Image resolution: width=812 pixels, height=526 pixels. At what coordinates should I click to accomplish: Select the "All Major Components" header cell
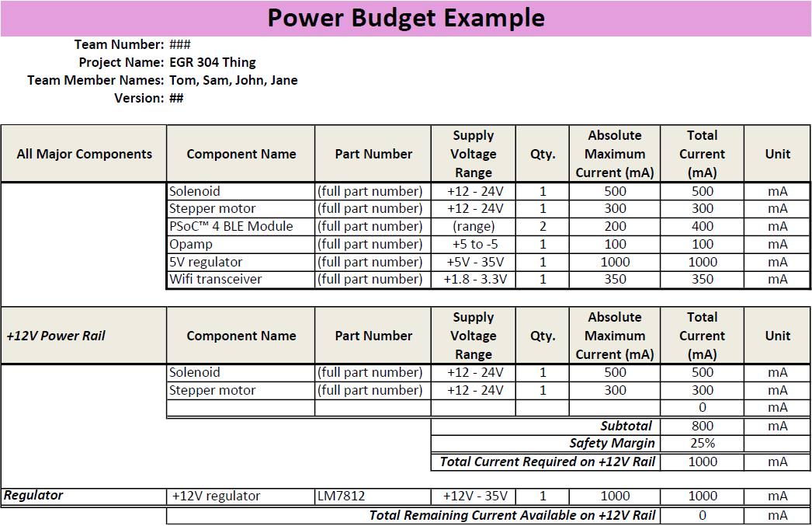[84, 154]
